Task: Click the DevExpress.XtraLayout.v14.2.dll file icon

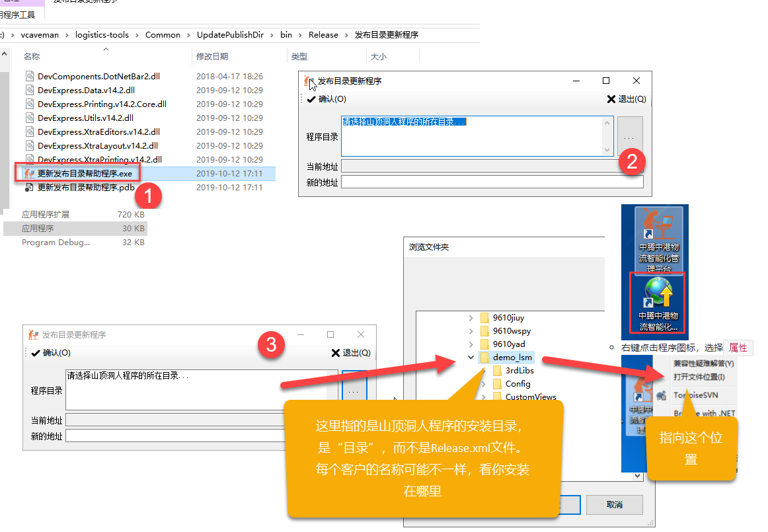Action: (30, 145)
